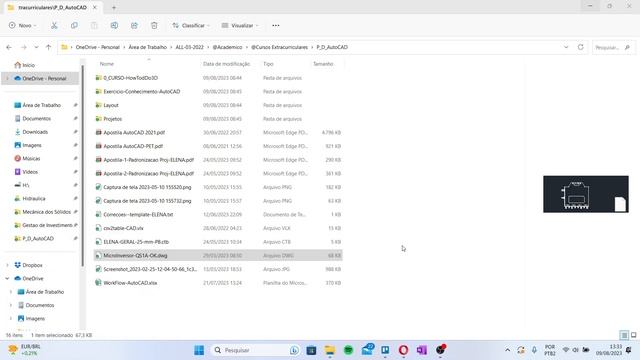Viewport: 640px width, 360px height.
Task: Click the DWG preview thumbnail in preview pane
Action: pyautogui.click(x=586, y=194)
